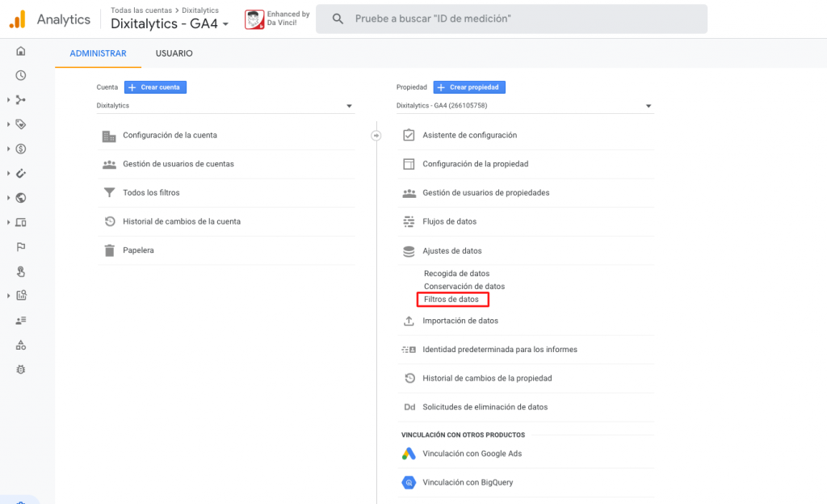Click the Todos los filtros funnel icon
The width and height of the screenshot is (827, 504).
point(109,193)
